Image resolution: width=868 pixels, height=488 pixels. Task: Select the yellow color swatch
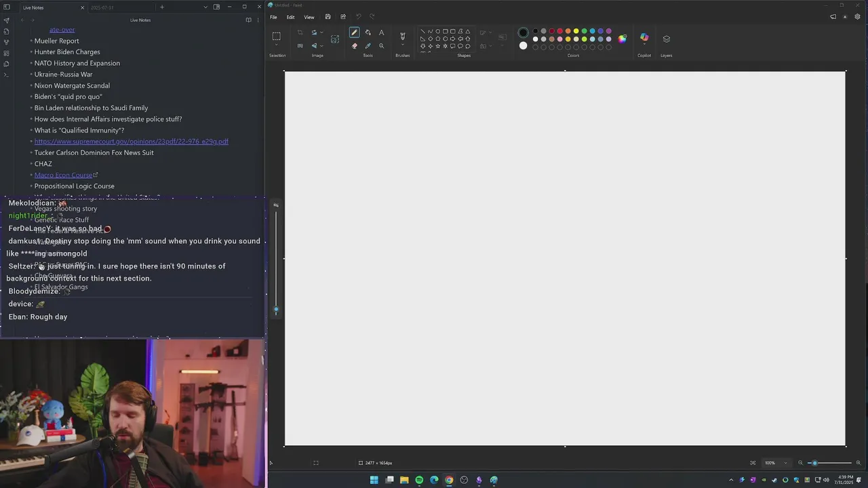(x=576, y=31)
